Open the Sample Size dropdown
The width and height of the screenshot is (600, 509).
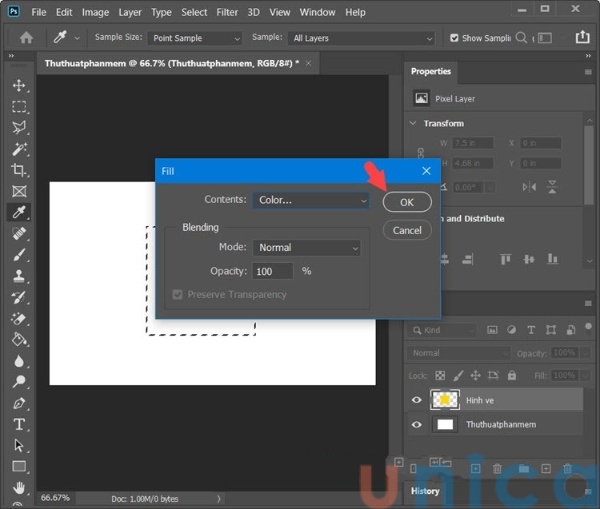tap(195, 38)
